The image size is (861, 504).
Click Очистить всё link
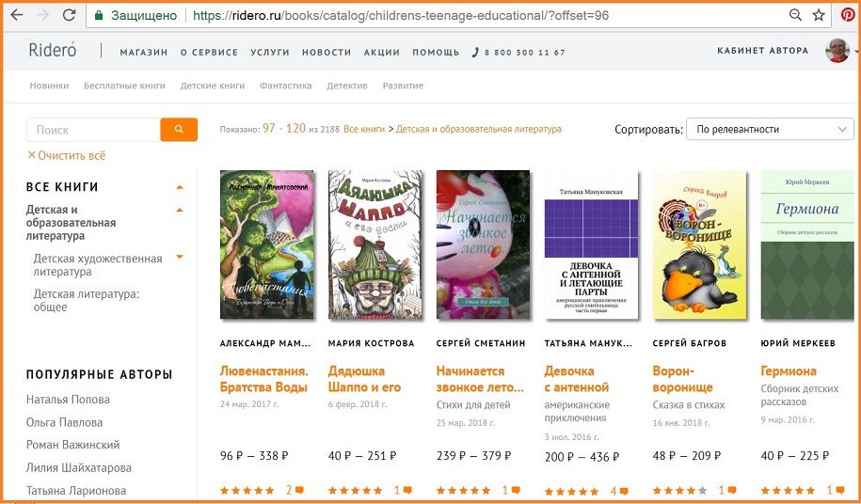click(x=67, y=156)
